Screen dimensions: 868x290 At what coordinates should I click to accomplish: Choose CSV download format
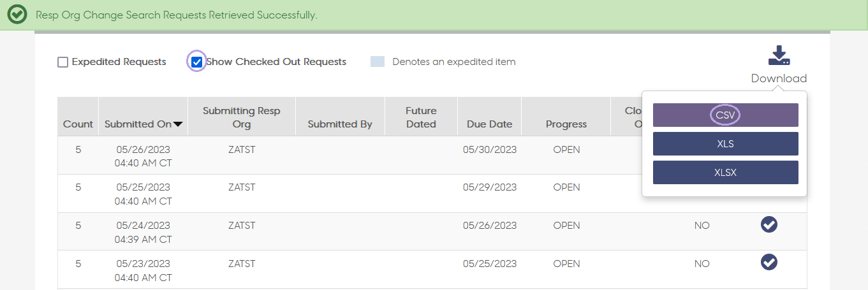pos(726,115)
